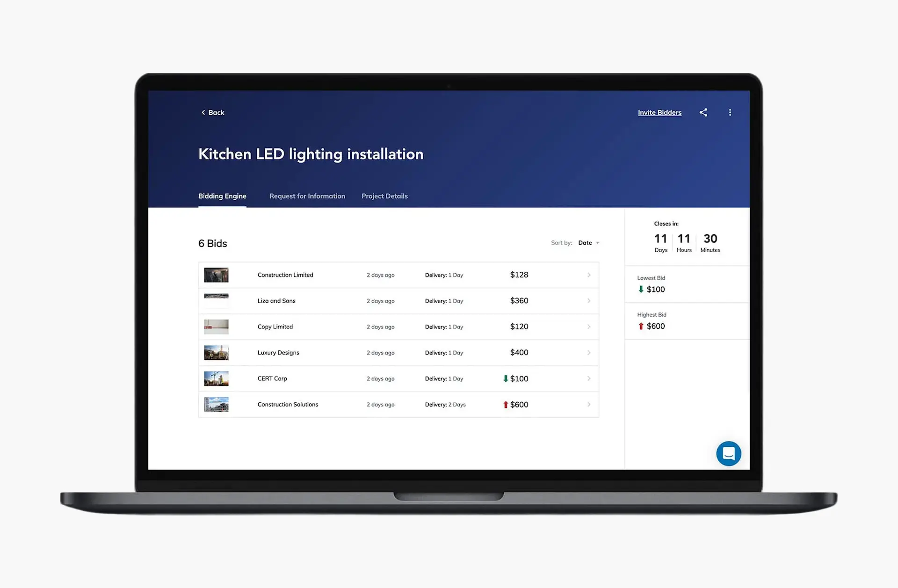898x588 pixels.
Task: Click the Lowest Bid $100 value
Action: pos(656,289)
